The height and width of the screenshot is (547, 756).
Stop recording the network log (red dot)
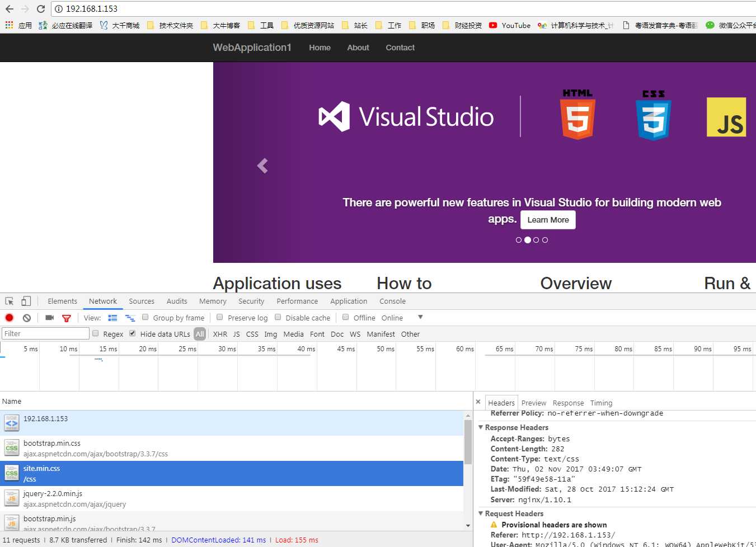pos(10,318)
